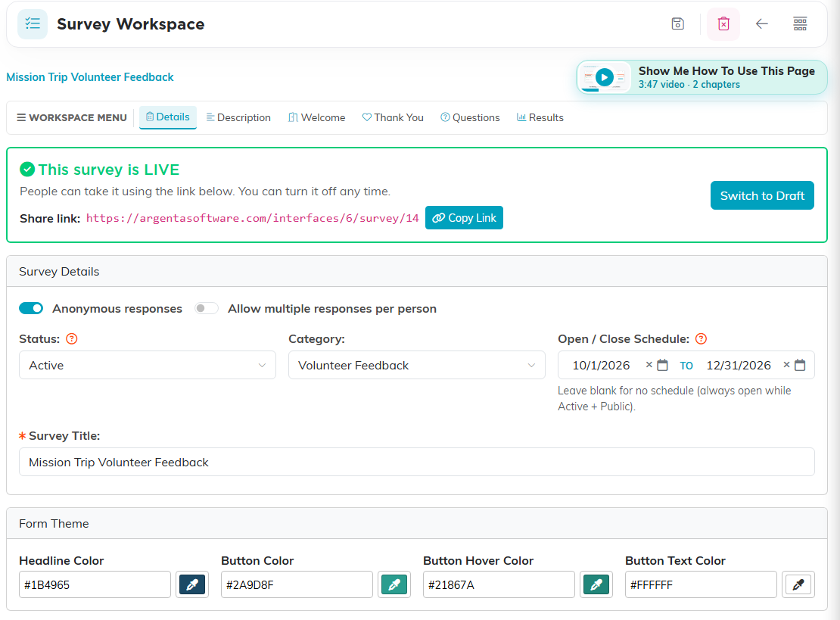The image size is (840, 620).
Task: Click into the Survey Title input field
Action: (417, 462)
